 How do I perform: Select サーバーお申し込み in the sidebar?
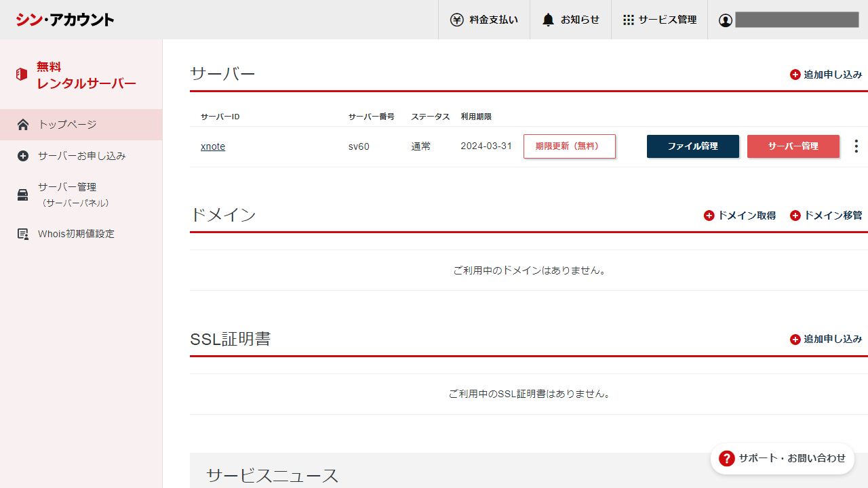81,156
